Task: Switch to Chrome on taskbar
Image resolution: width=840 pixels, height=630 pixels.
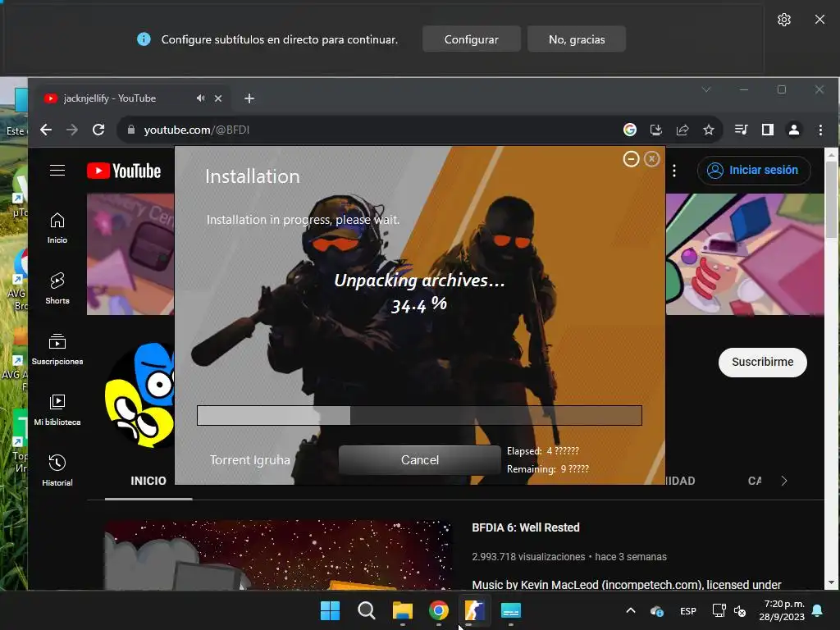Action: click(439, 610)
